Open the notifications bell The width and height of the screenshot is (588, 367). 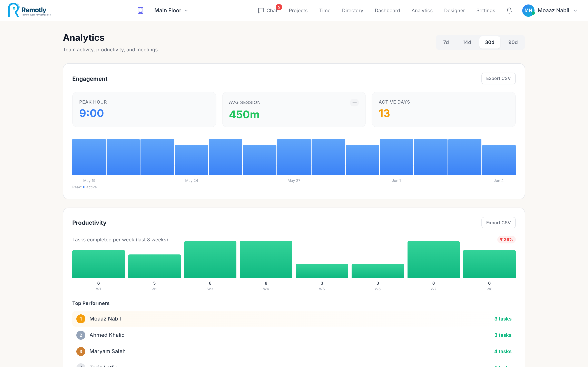(x=509, y=10)
